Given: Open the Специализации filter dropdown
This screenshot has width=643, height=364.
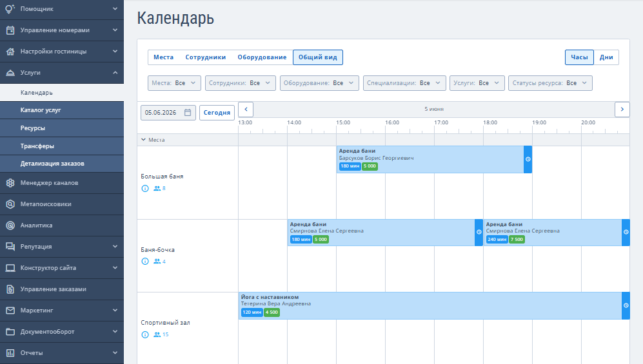Looking at the screenshot, I should coord(404,83).
